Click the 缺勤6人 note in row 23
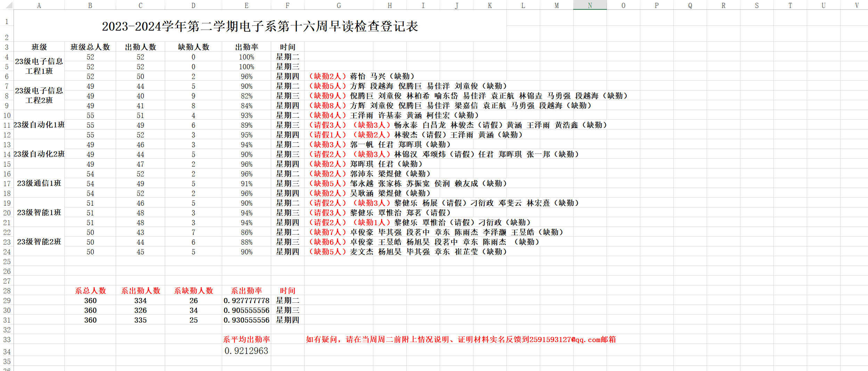 pos(424,242)
